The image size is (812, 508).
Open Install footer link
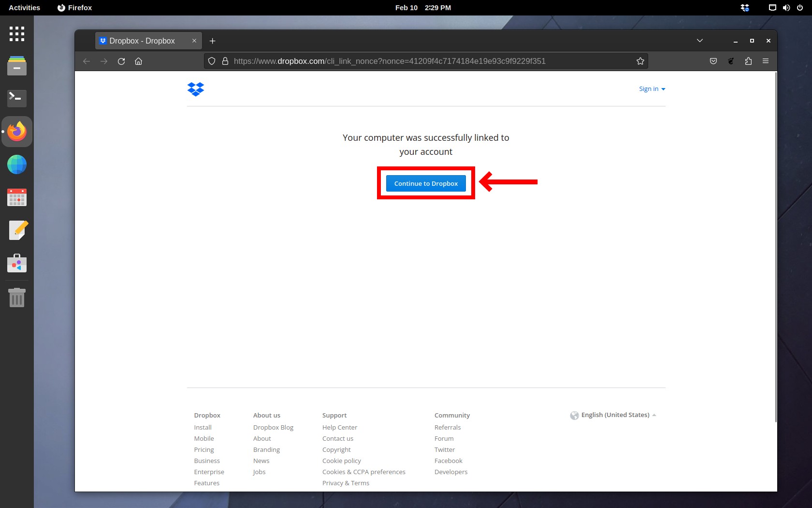click(x=203, y=427)
